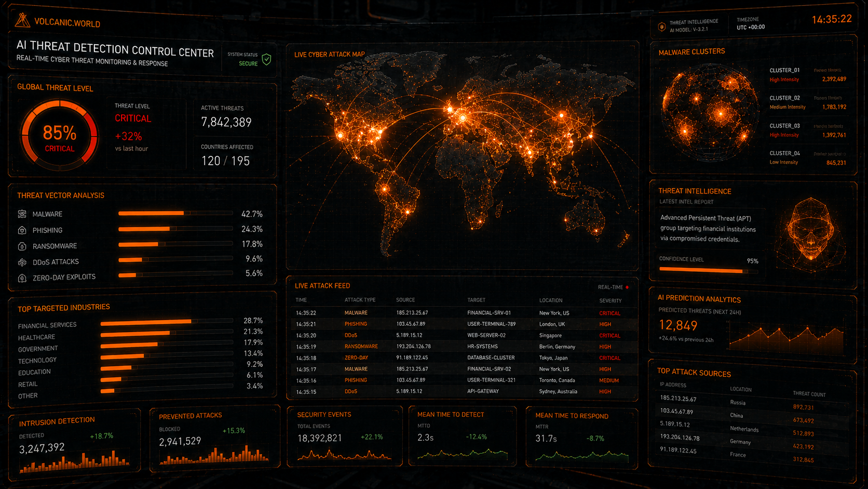The image size is (868, 489).
Task: Select the Malware vector icon
Action: (x=22, y=214)
